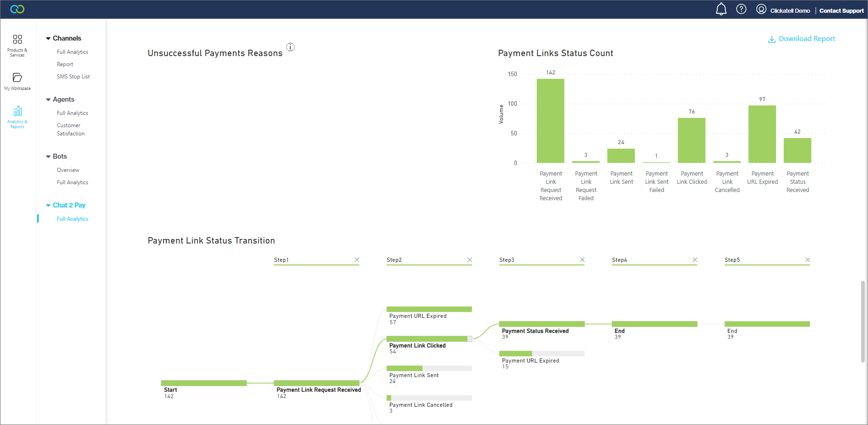The height and width of the screenshot is (425, 868).
Task: Click the Payment URL Expired chart bar
Action: coord(762,134)
